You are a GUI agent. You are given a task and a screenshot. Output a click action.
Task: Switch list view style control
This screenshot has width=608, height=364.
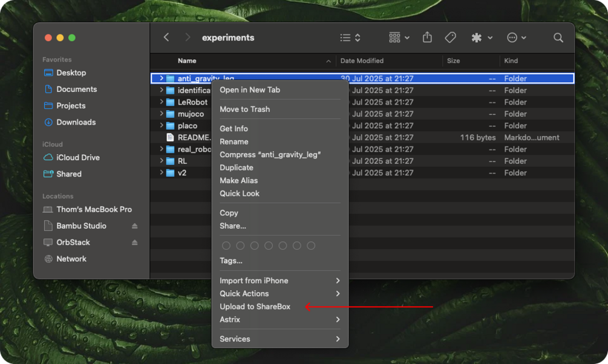pyautogui.click(x=350, y=37)
